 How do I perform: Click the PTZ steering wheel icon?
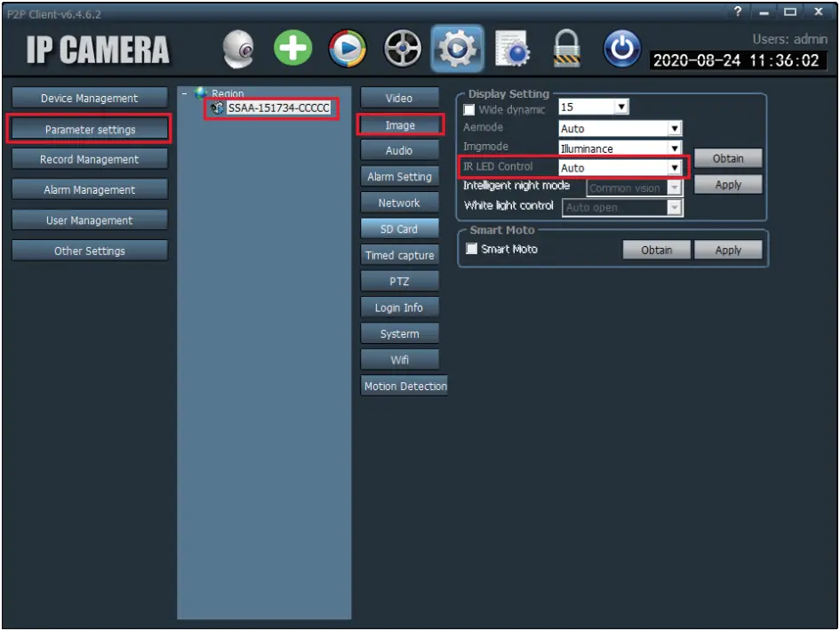click(x=403, y=49)
